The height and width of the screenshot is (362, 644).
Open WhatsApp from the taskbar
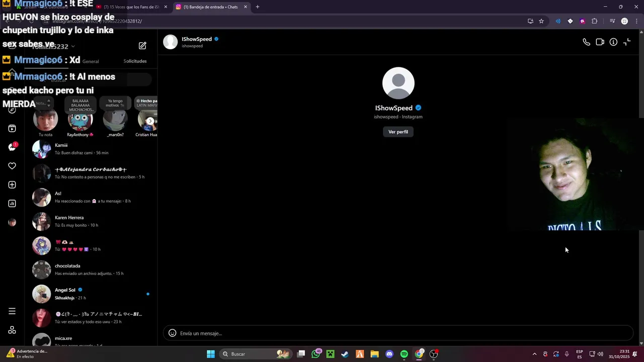[315, 354]
